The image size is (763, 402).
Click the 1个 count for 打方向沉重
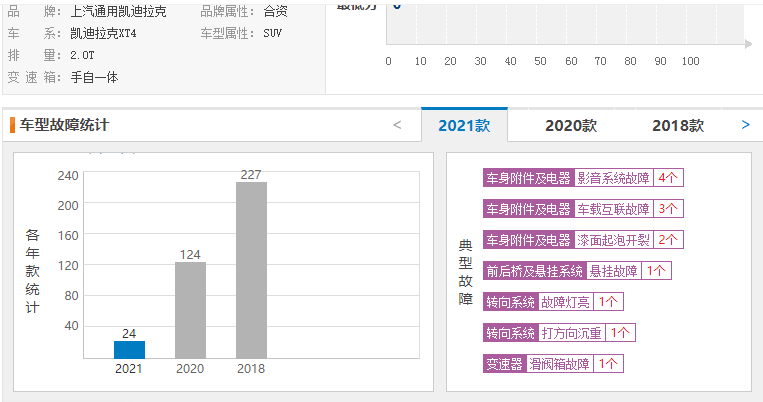tap(620, 333)
